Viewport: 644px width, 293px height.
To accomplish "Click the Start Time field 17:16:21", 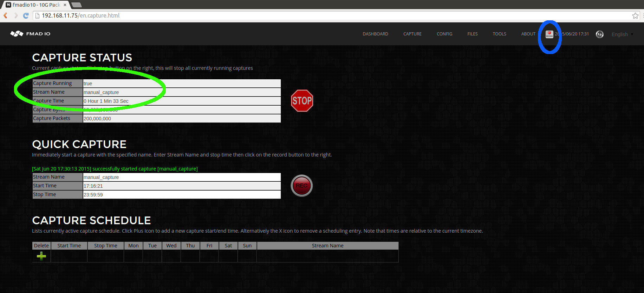I will (181, 186).
